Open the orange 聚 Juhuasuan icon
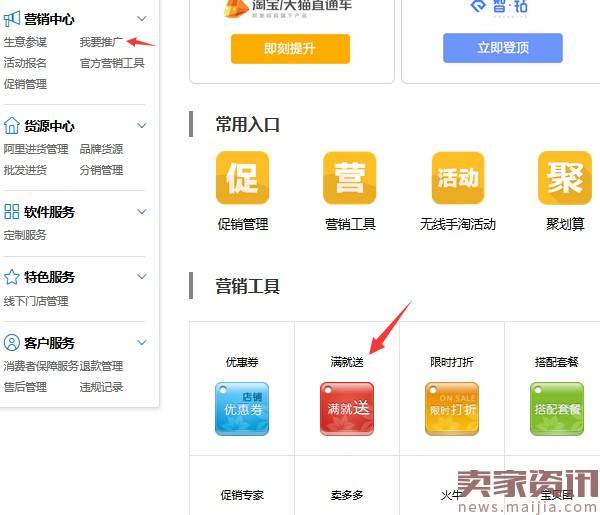The image size is (600, 515). pyautogui.click(x=565, y=178)
